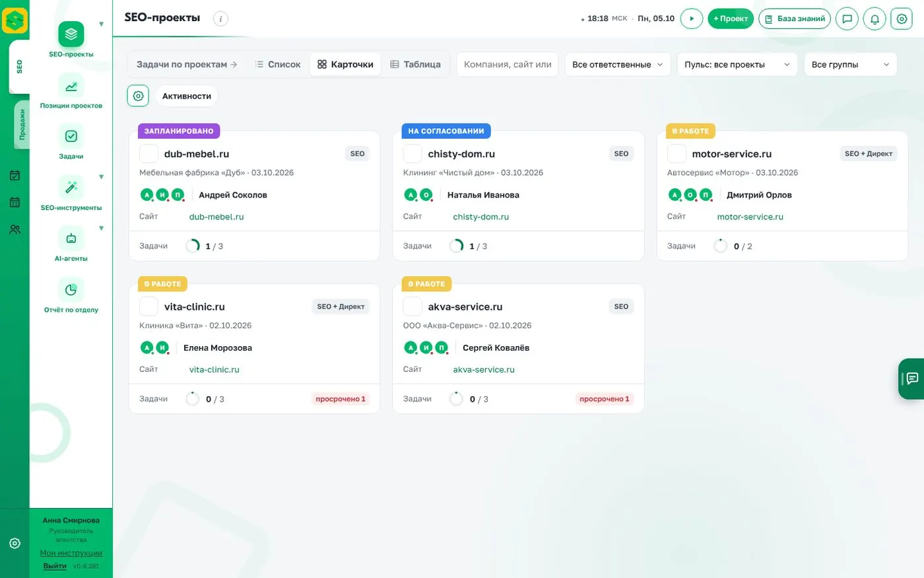Click the app logo in top-left corner
The width and height of the screenshot is (924, 578).
pos(15,20)
